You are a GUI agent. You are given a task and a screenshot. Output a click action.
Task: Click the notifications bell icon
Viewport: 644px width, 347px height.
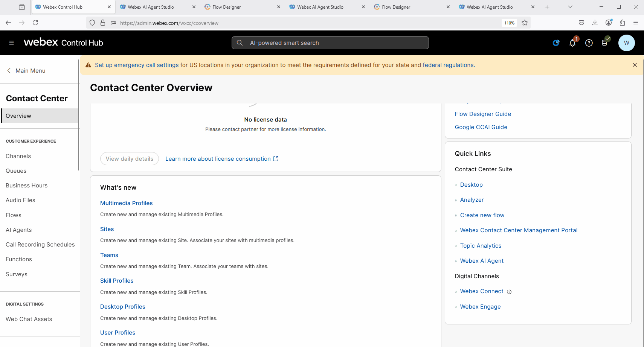coord(572,43)
